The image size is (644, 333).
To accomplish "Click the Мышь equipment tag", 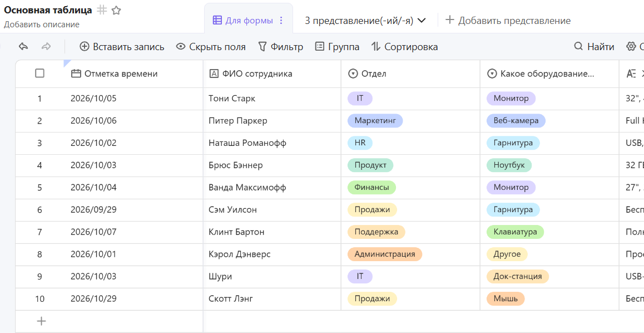I will (506, 298).
